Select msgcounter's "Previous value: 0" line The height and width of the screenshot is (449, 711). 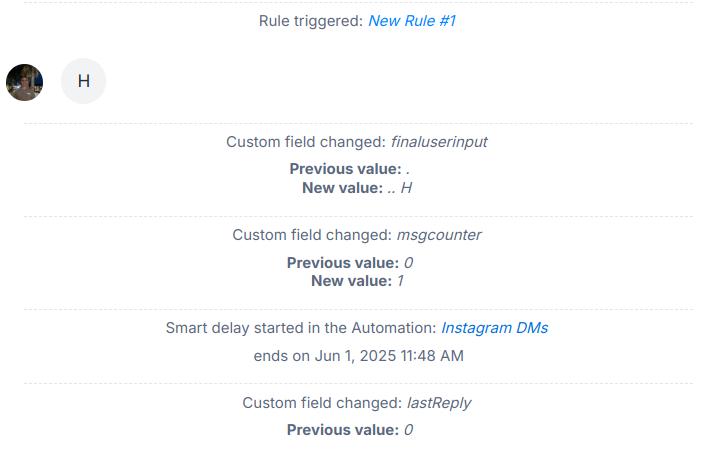click(x=350, y=263)
